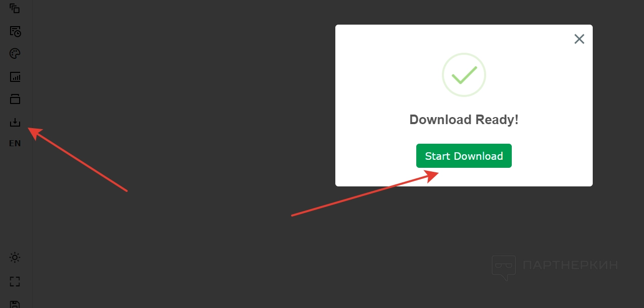Viewport: 644px width, 308px height.
Task: Click the red arrow pointing at the sidebar download icon
Action: 77,159
